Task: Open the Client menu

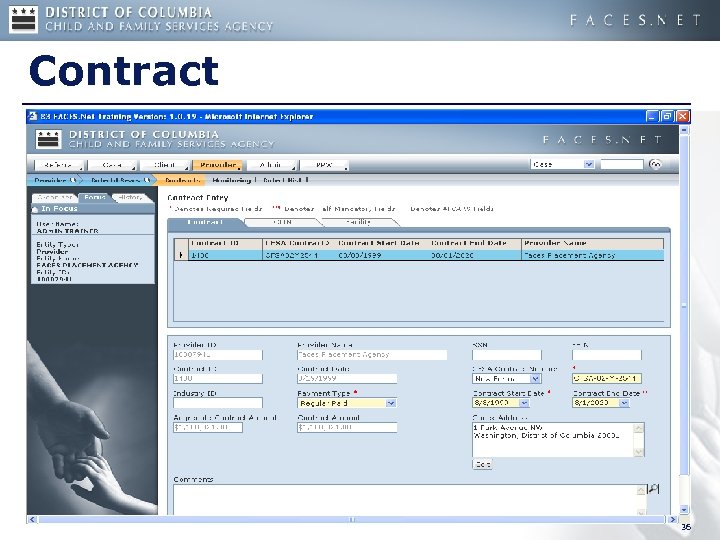Action: [x=165, y=165]
